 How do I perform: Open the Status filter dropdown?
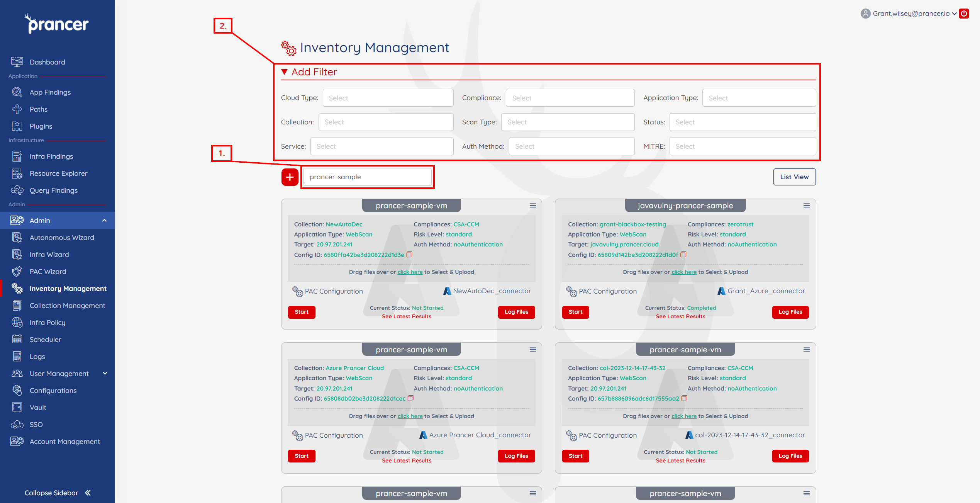coord(743,122)
